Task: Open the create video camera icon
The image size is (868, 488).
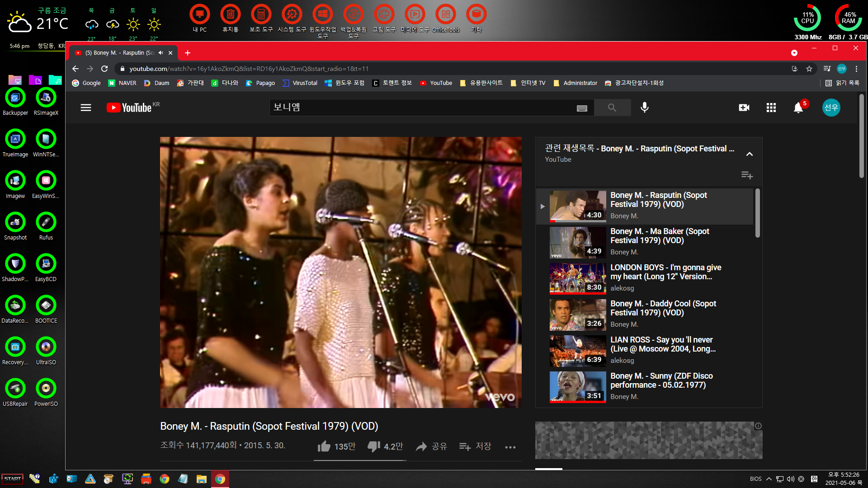Action: pos(744,108)
